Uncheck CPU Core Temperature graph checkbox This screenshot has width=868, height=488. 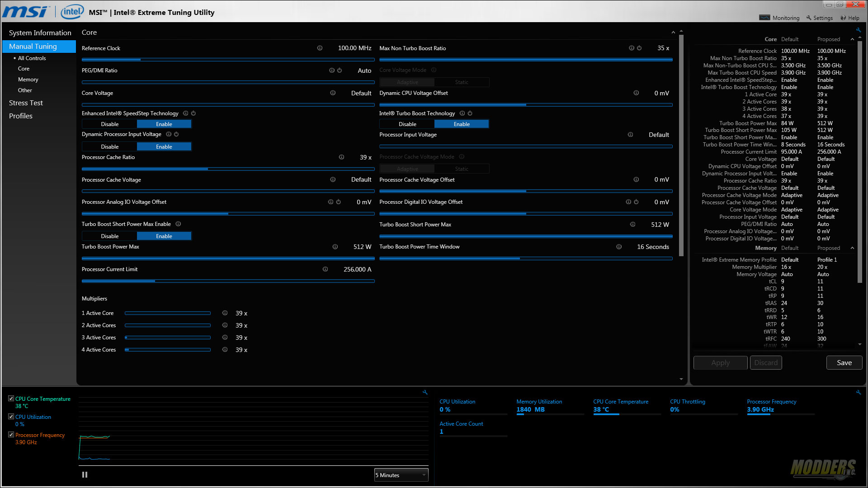pos(11,399)
